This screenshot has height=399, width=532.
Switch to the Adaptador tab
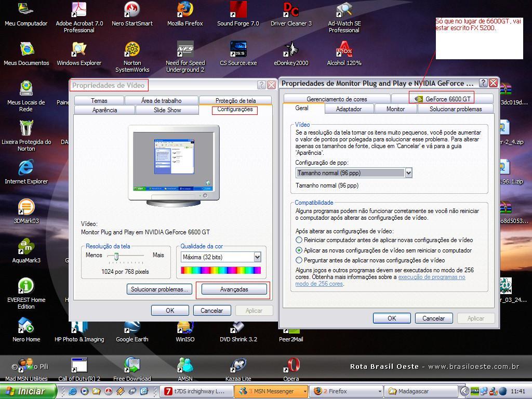pyautogui.click(x=349, y=109)
